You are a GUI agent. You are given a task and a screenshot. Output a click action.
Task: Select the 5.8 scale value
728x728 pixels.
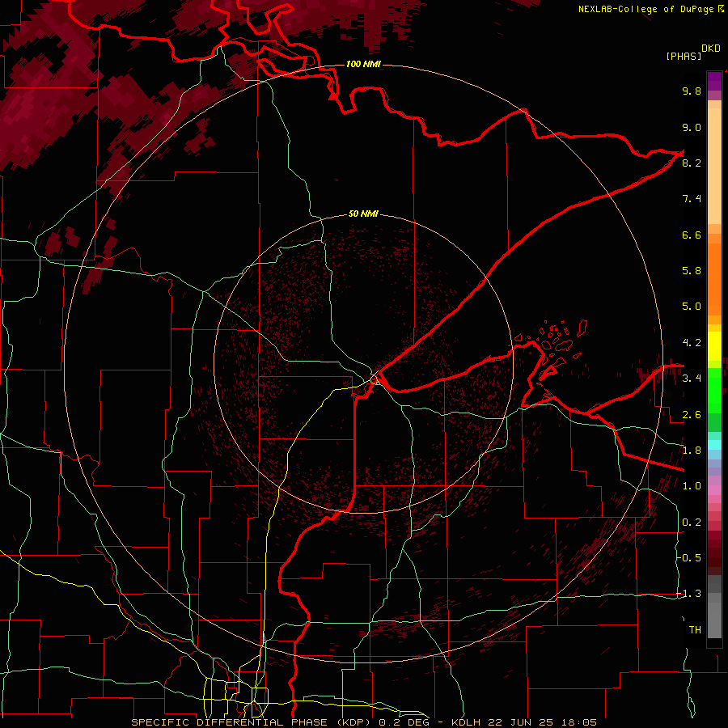tap(692, 271)
